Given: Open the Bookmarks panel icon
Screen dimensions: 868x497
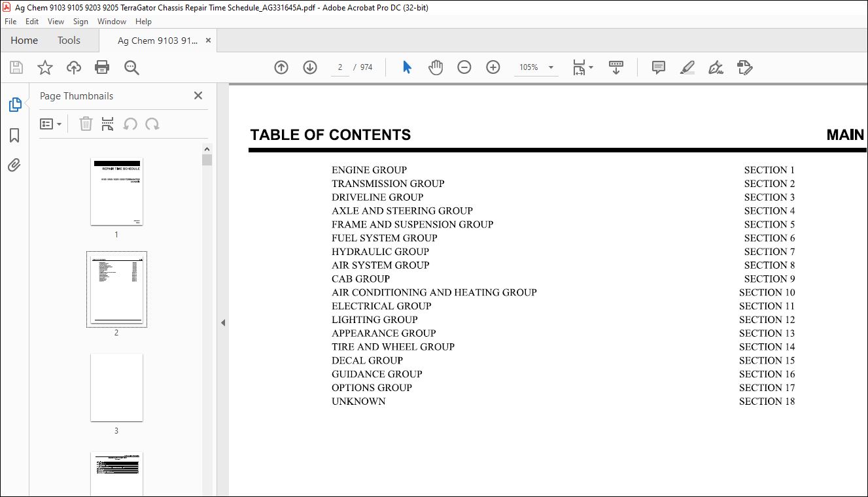Looking at the screenshot, I should click(x=14, y=135).
